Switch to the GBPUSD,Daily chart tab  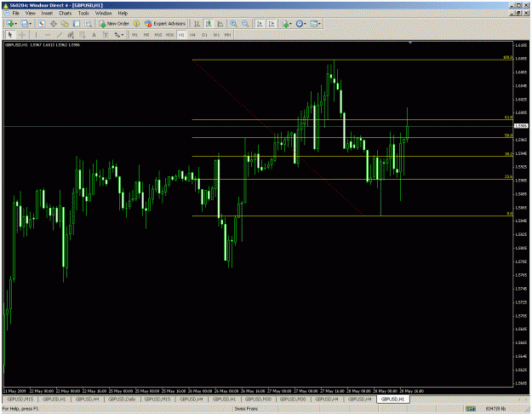(122, 400)
